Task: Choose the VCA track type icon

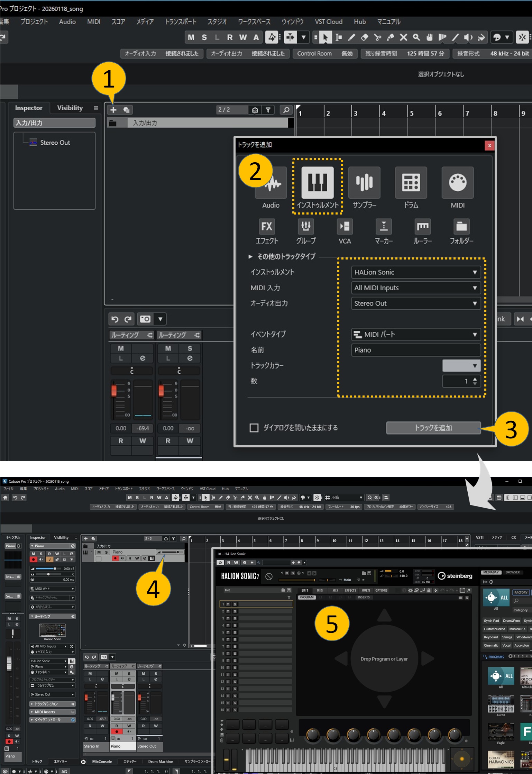Action: tap(345, 227)
